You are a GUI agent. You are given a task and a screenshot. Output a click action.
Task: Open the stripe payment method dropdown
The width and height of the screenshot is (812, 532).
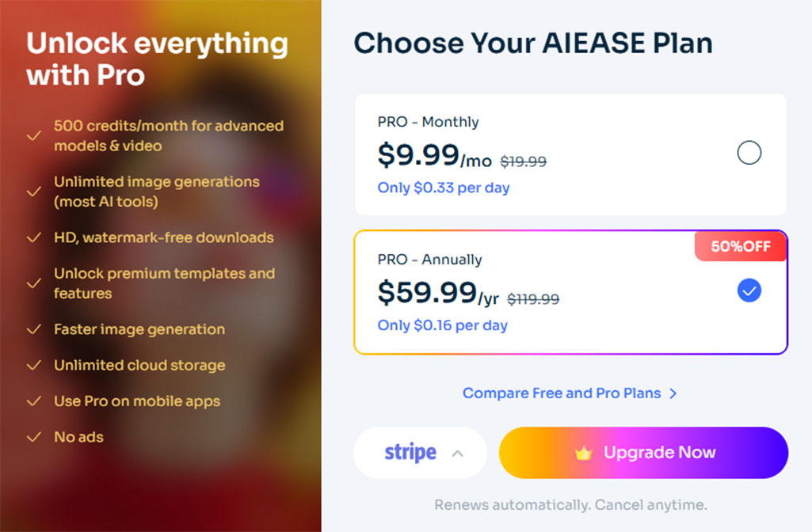tap(420, 453)
